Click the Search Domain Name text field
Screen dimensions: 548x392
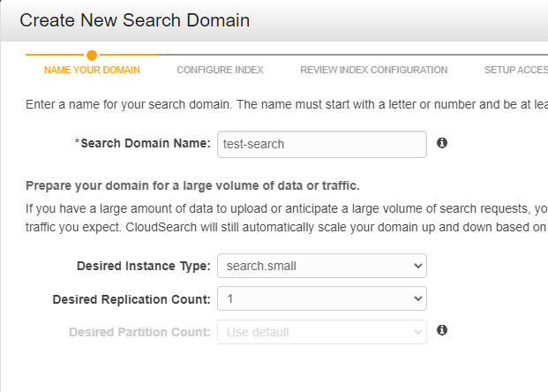pos(321,143)
